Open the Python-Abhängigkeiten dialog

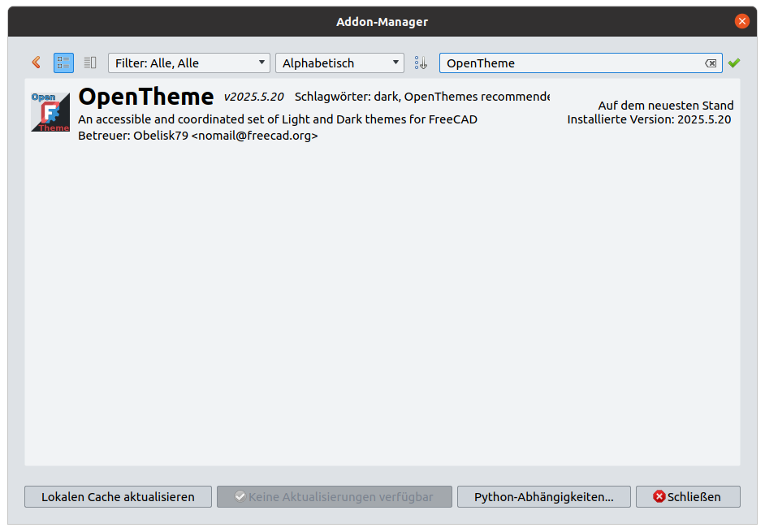coord(543,496)
